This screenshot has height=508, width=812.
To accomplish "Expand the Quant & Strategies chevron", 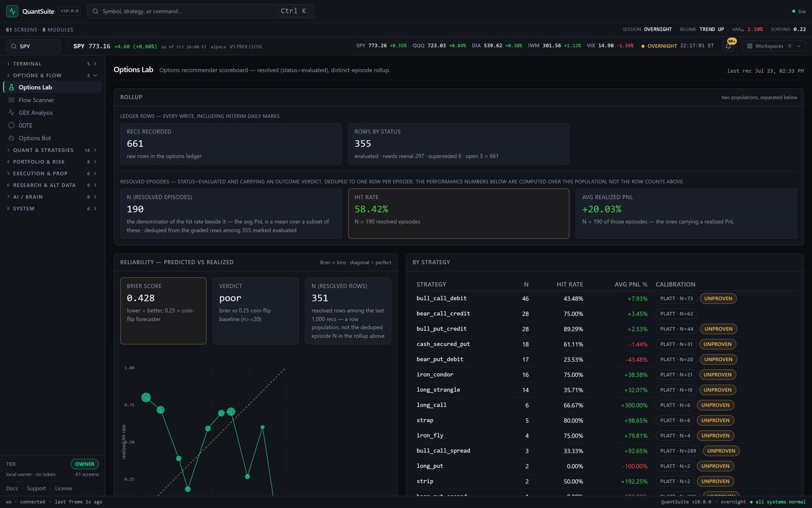I will (95, 150).
